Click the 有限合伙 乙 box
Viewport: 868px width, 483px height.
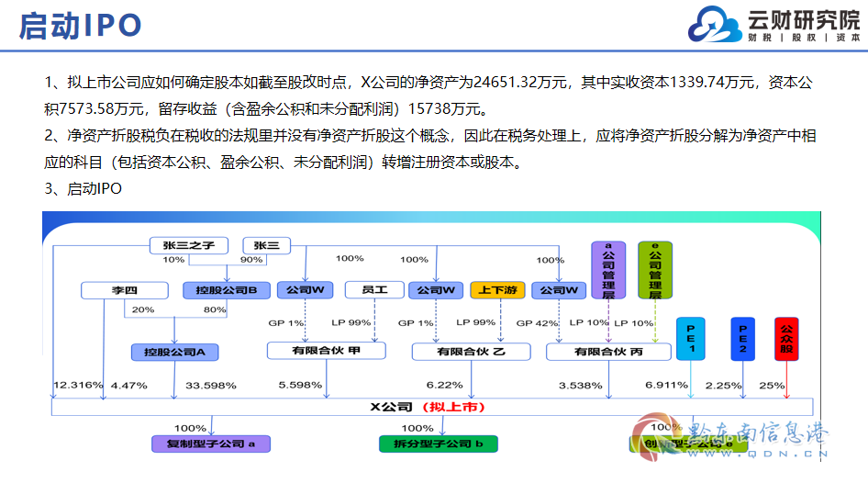pyautogui.click(x=471, y=352)
